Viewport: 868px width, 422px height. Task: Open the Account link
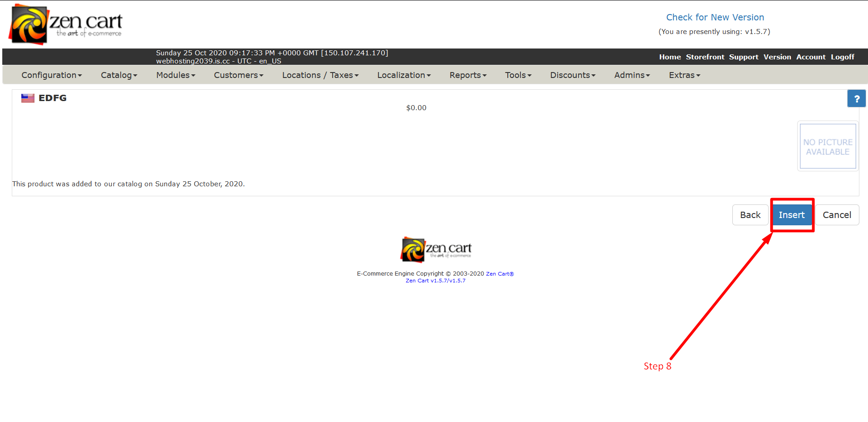(811, 57)
